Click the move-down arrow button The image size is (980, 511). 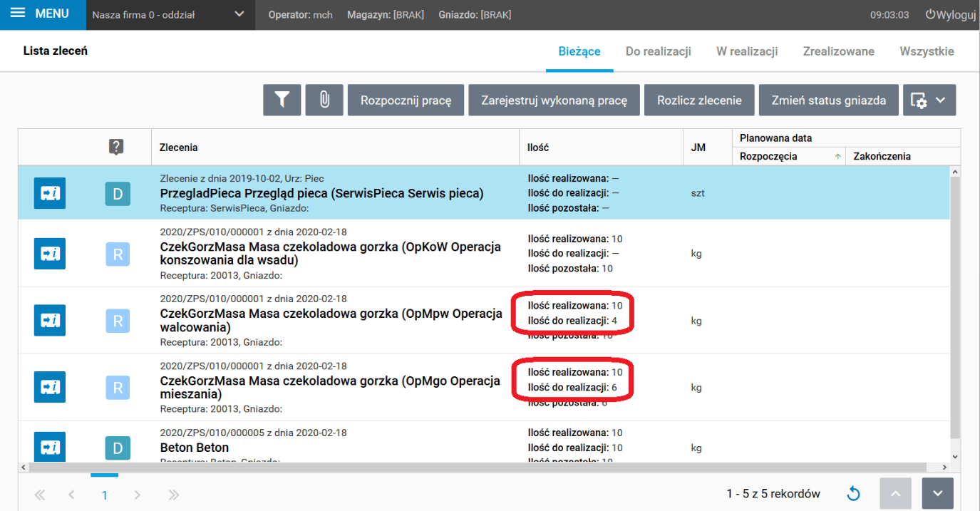(937, 493)
